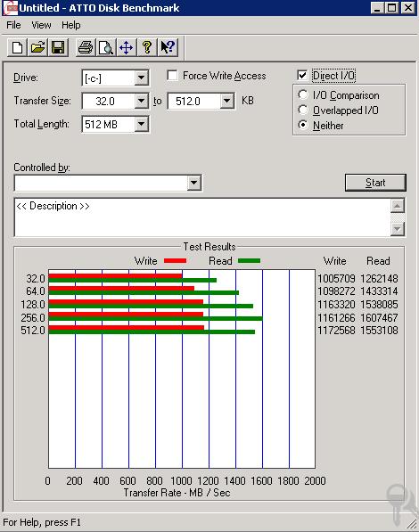Click the Save floppy disk icon

[58, 47]
